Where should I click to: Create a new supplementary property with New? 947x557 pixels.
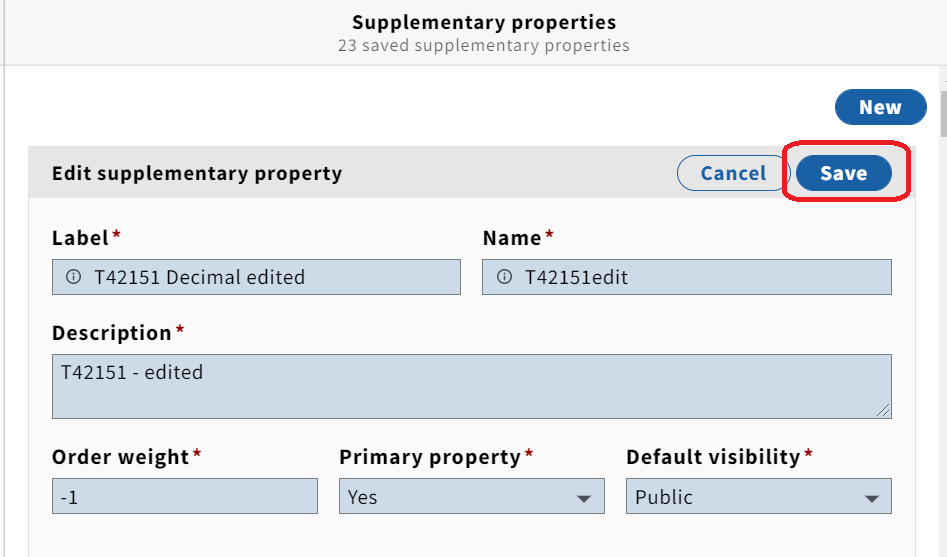[x=881, y=107]
